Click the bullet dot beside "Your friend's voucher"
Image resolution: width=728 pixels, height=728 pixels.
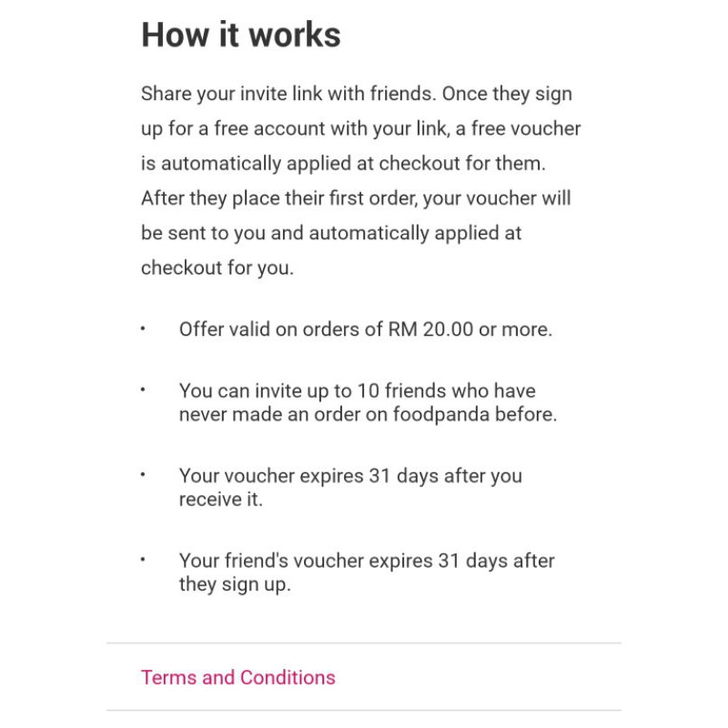pyautogui.click(x=143, y=559)
